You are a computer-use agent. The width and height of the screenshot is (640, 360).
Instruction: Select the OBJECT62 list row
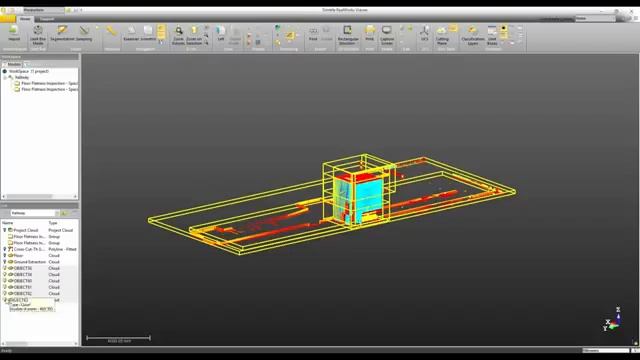pos(39,293)
